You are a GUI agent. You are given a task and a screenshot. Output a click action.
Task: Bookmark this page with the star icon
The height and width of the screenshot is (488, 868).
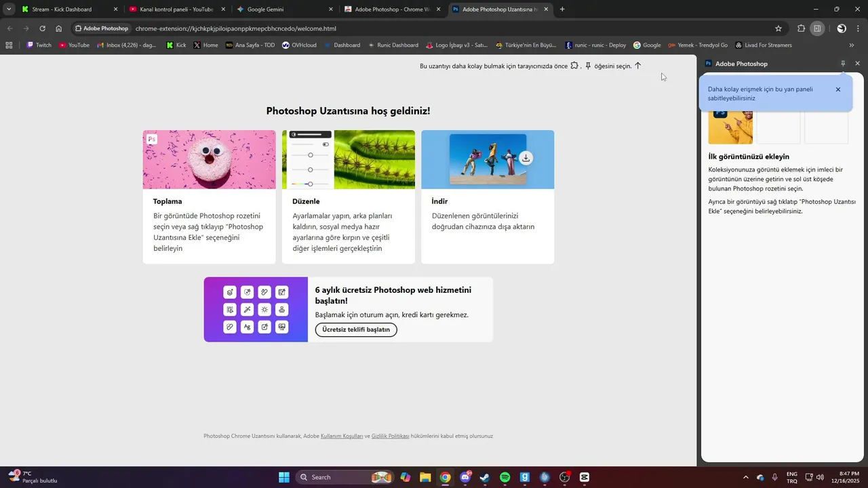coord(778,28)
